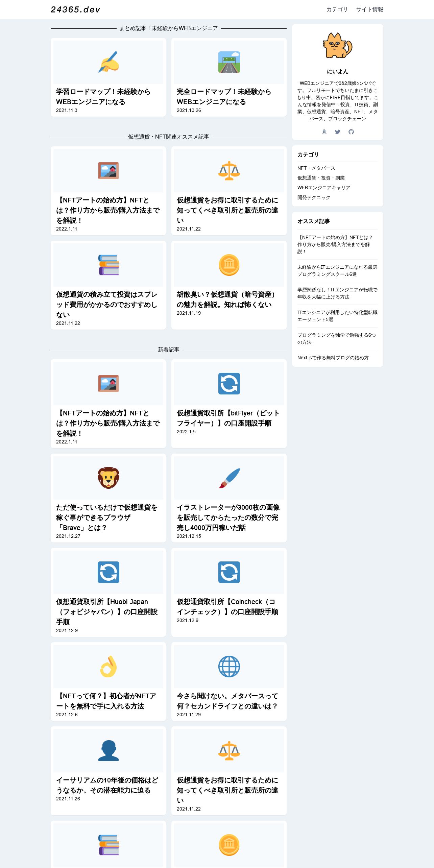Click date 2021.10.26 on 完全ロードマップ card
The image size is (434, 868).
189,110
